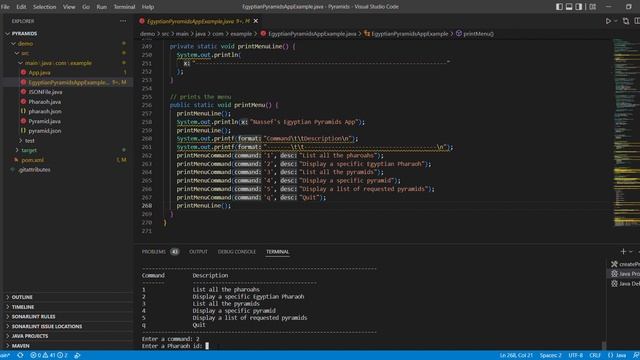The height and width of the screenshot is (360, 640).
Task: Toggle bottom panel layout icon
Action: click(x=569, y=7)
